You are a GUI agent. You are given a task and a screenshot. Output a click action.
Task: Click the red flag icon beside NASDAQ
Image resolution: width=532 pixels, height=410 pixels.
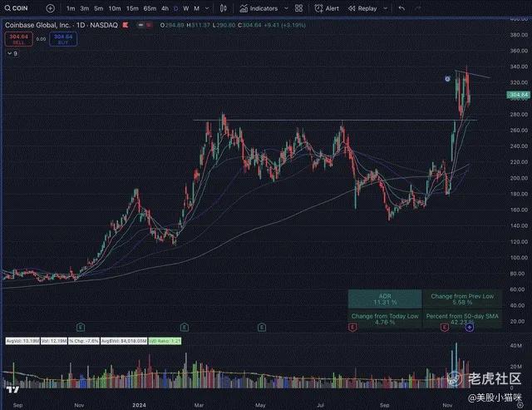point(126,25)
